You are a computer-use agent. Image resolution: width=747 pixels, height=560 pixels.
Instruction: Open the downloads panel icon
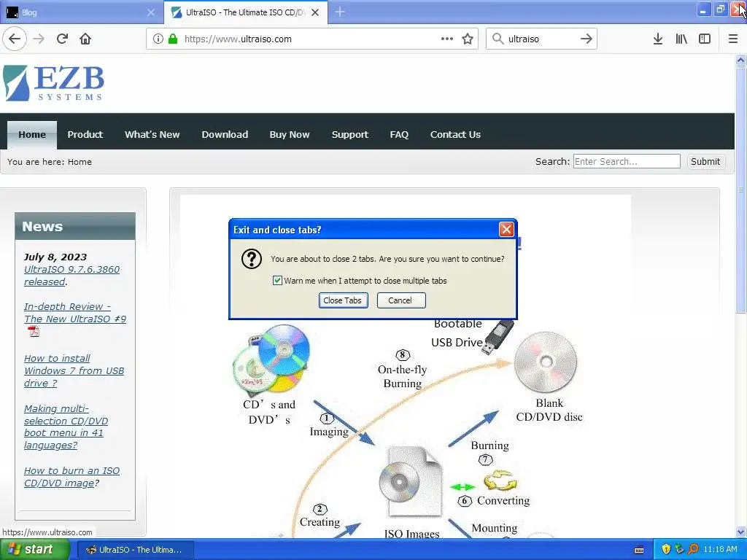658,39
